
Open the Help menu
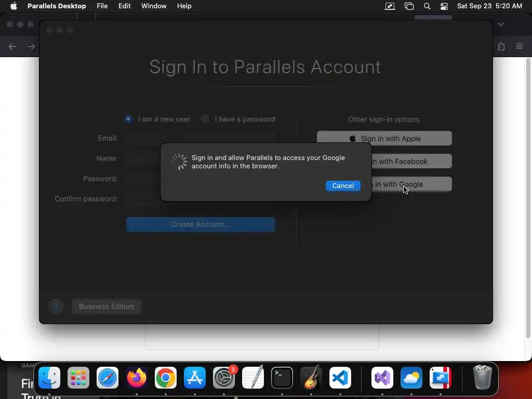coord(184,6)
